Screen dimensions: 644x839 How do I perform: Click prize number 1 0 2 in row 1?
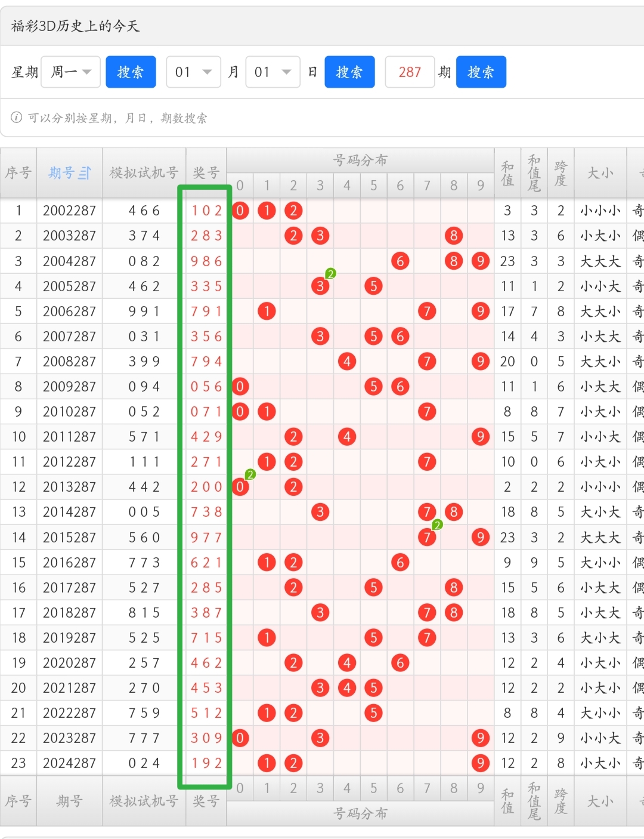(x=206, y=211)
